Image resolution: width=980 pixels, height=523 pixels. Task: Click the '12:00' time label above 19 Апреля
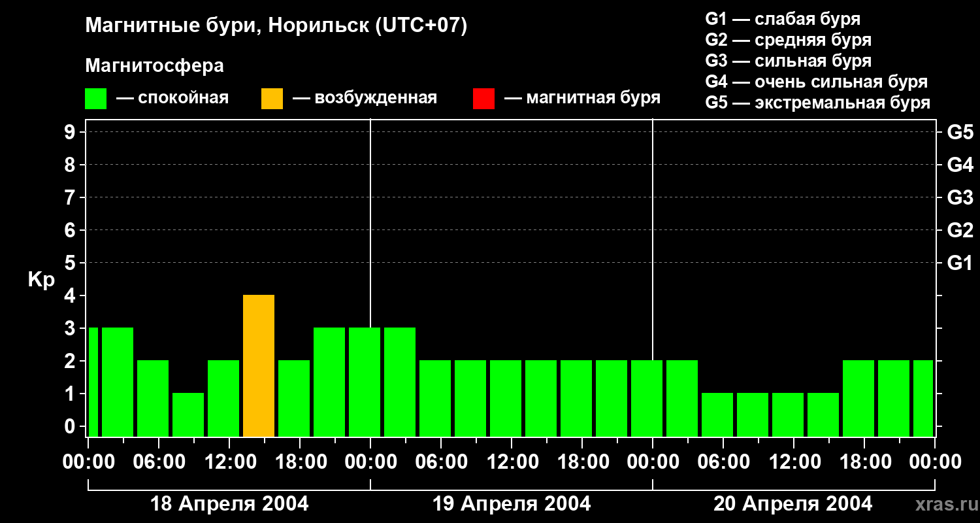[512, 462]
